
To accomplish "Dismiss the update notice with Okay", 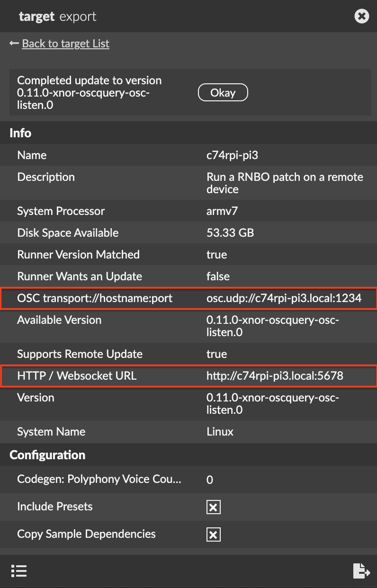I will pos(223,92).
